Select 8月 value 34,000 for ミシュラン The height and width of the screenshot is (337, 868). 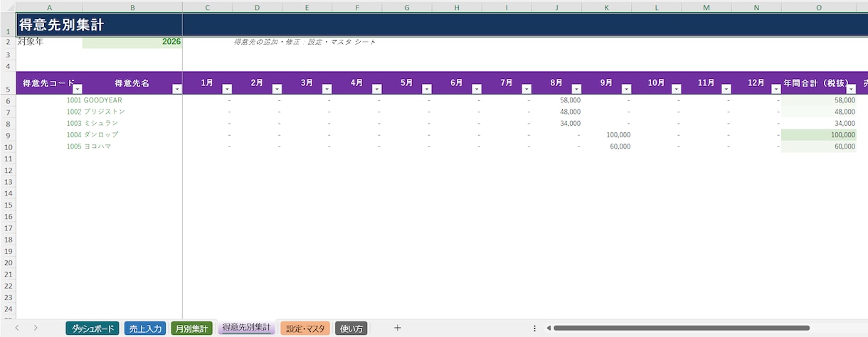pos(556,123)
